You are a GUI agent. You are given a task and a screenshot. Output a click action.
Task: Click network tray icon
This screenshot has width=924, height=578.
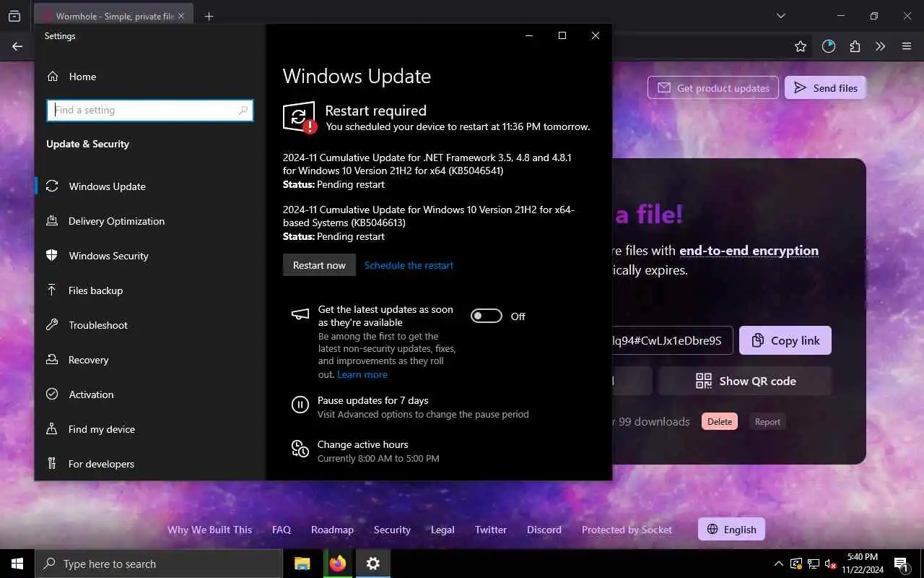click(x=814, y=564)
